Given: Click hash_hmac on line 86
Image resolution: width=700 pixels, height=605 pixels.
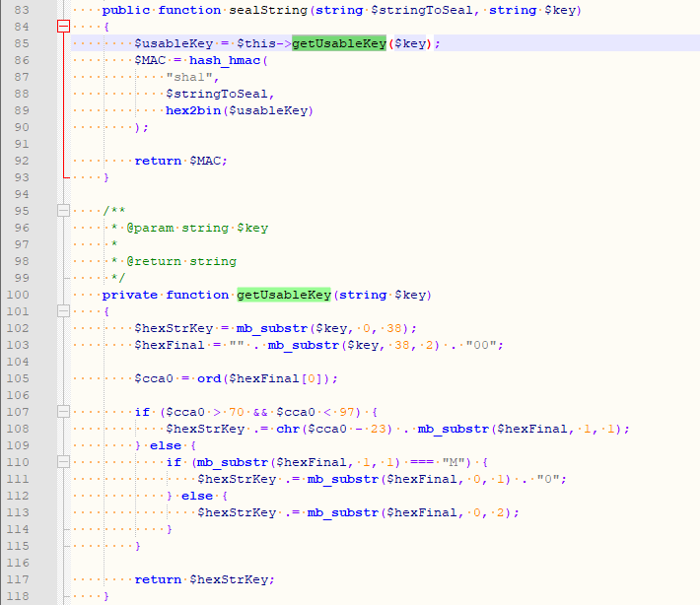Looking at the screenshot, I should pos(225,60).
